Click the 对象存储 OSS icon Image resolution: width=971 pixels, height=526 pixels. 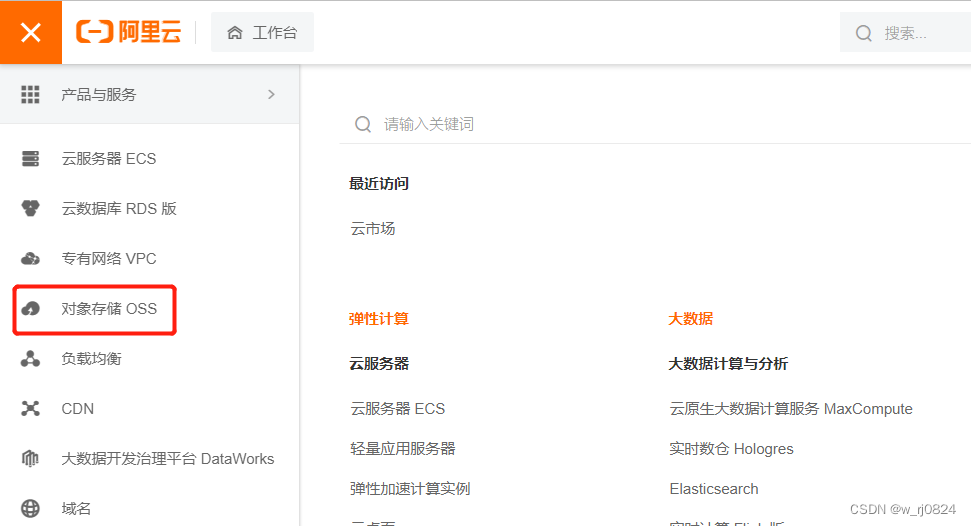click(x=30, y=309)
